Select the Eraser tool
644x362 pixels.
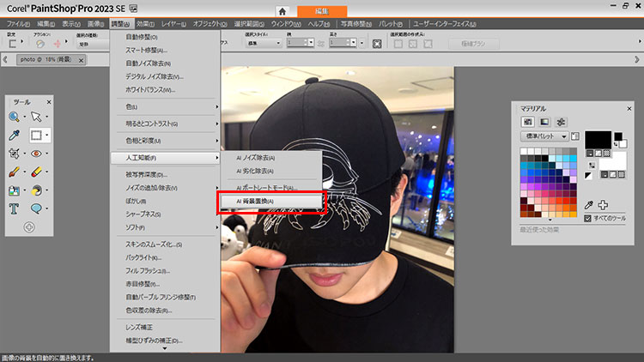(x=37, y=172)
